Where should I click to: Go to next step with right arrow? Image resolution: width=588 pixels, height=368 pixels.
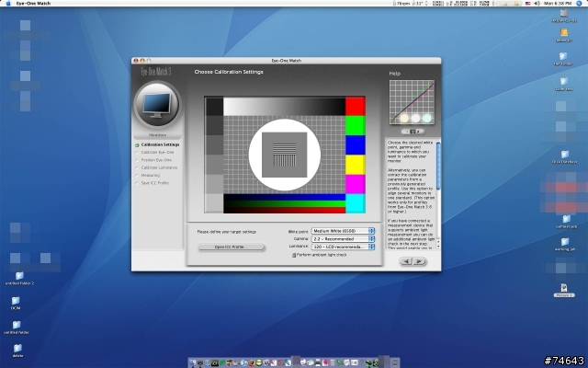pos(420,261)
